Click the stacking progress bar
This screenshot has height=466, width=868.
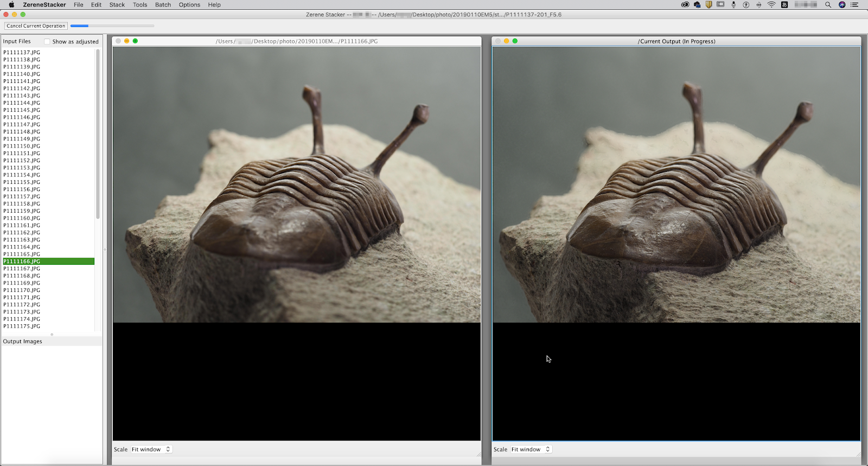[x=112, y=25]
